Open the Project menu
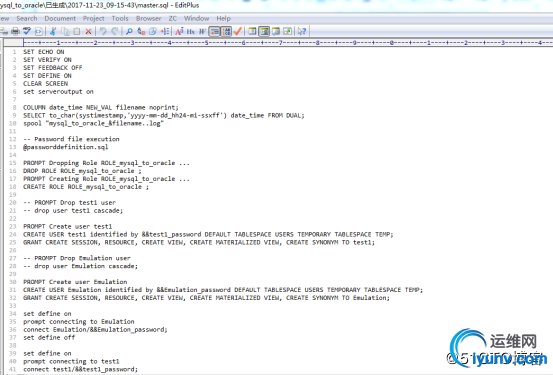Screen dimensions: 553x375 93,18
